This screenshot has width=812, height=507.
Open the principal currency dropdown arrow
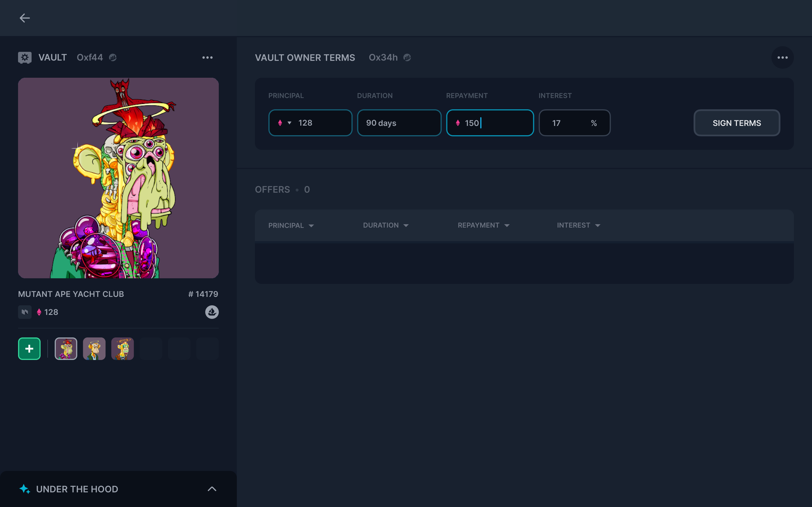pyautogui.click(x=289, y=123)
